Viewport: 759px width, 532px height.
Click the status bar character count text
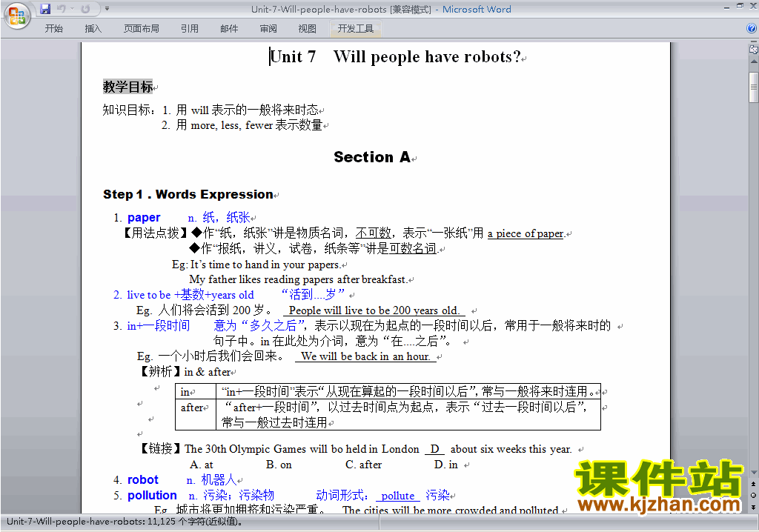[125, 522]
